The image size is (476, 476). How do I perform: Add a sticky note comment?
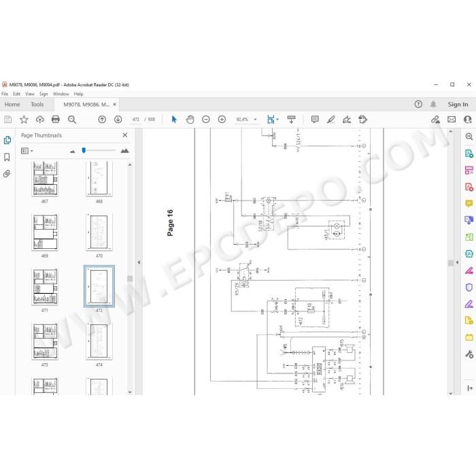tap(315, 120)
